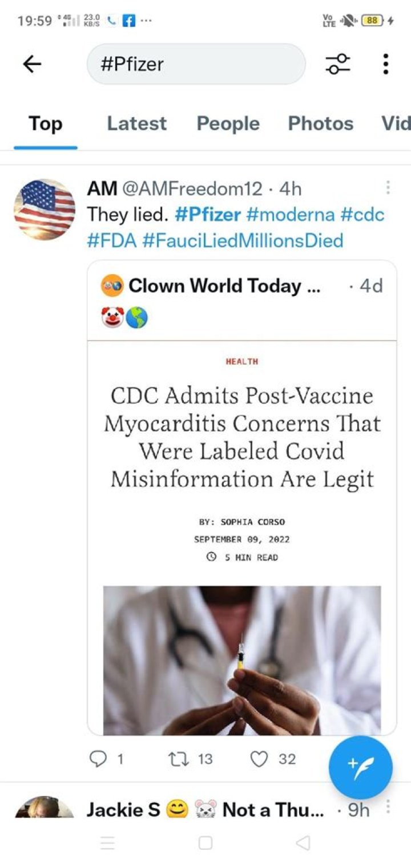Viewport: 411px width, 868px height.
Task: Open the #moderna hashtag link
Action: pyautogui.click(x=291, y=214)
